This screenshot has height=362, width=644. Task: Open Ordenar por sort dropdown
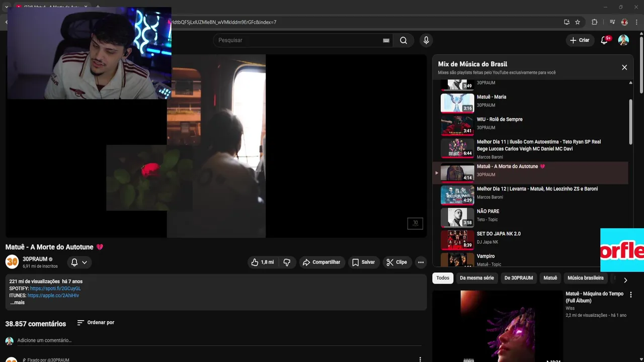[96, 322]
